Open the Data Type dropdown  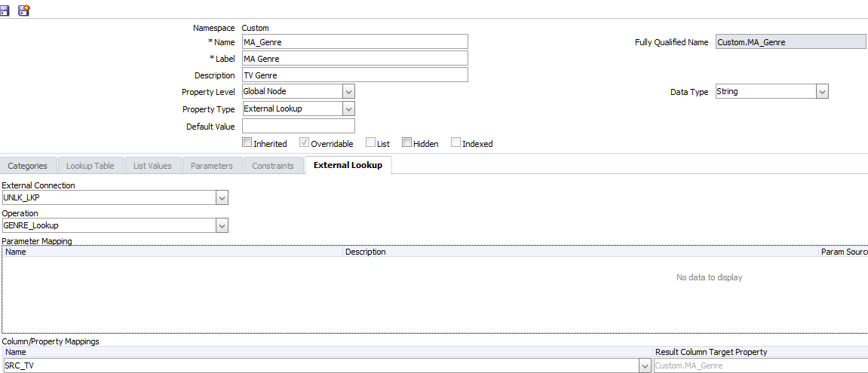pyautogui.click(x=822, y=92)
